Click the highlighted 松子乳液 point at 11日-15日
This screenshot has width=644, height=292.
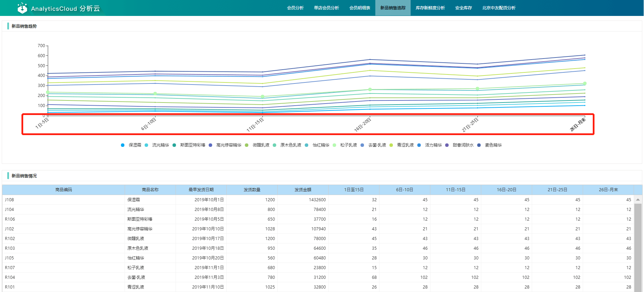point(262,97)
